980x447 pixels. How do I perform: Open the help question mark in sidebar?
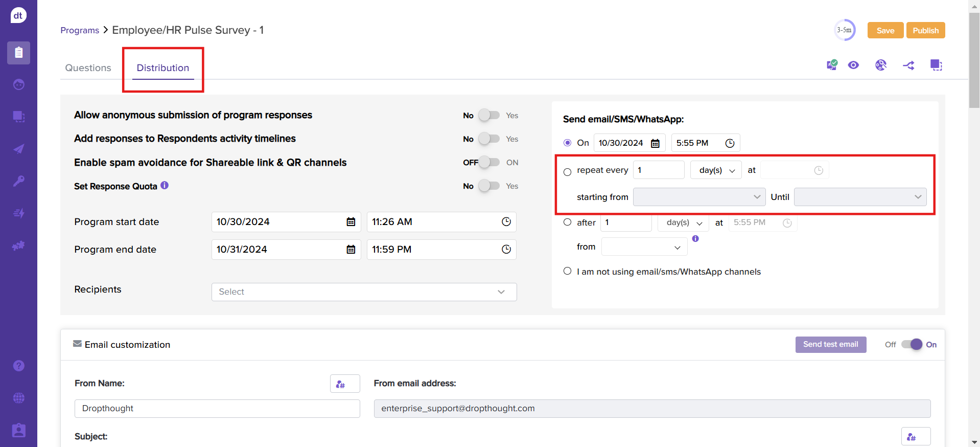(x=19, y=366)
